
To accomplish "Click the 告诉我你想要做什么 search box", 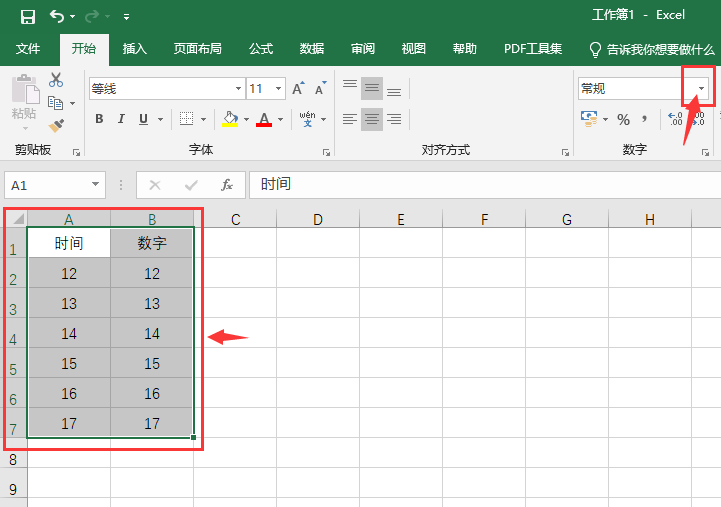I will (x=652, y=49).
